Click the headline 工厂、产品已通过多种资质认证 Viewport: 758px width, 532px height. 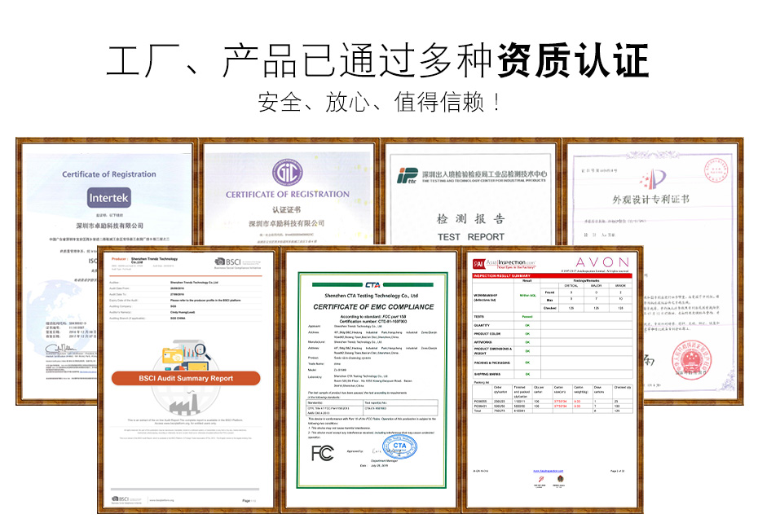(x=377, y=61)
